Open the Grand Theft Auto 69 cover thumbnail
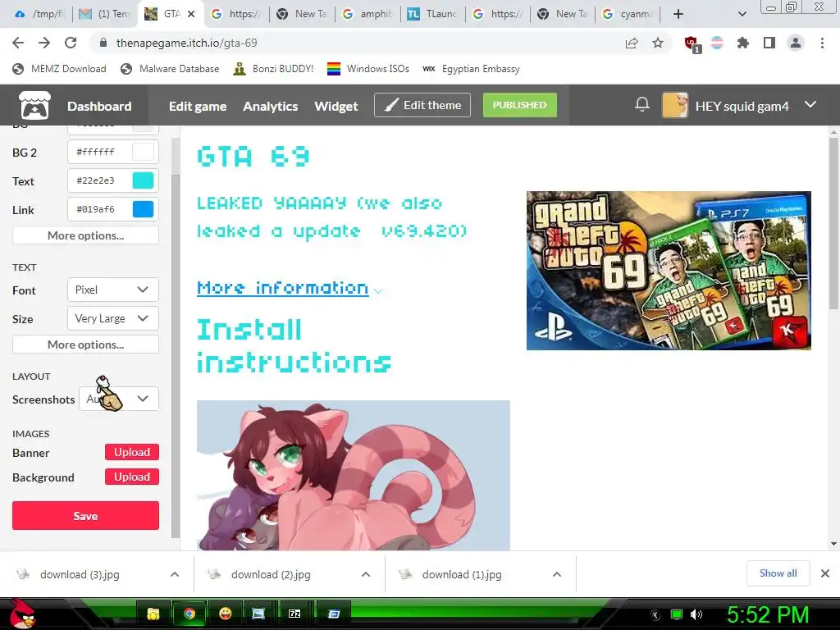 [x=669, y=271]
